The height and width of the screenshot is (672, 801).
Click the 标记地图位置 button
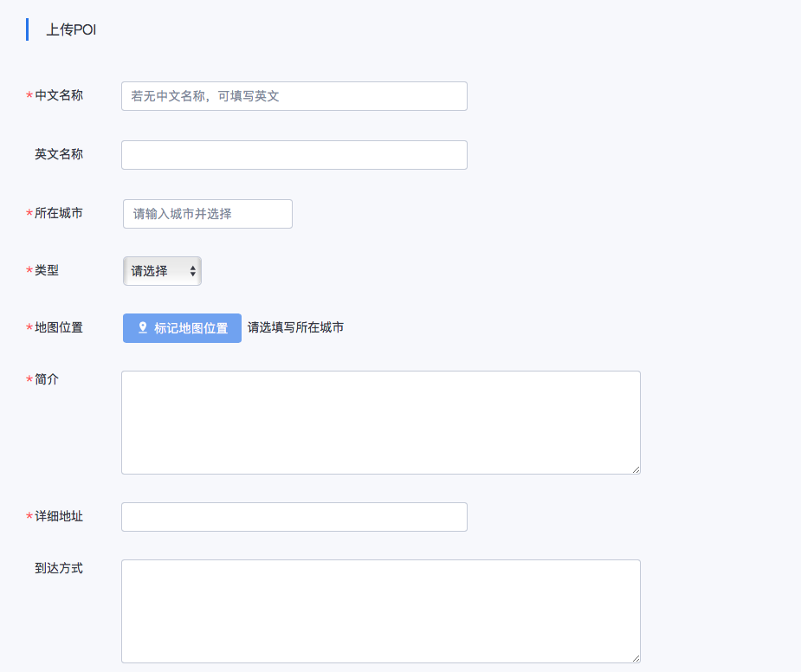click(182, 328)
